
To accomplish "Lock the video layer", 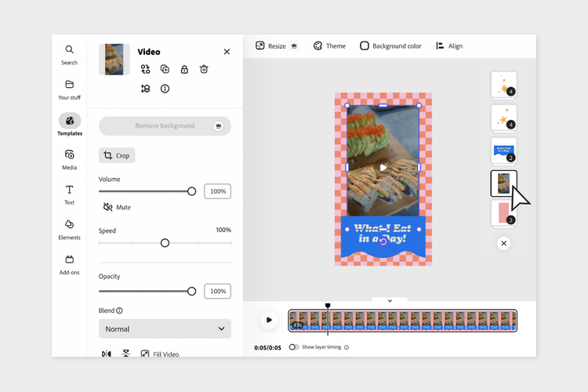I will [184, 69].
